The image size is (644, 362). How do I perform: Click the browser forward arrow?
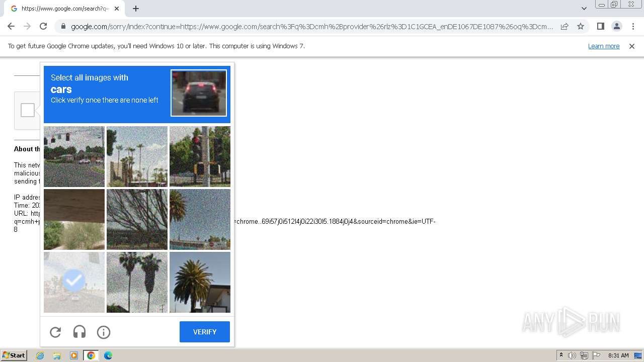(27, 26)
